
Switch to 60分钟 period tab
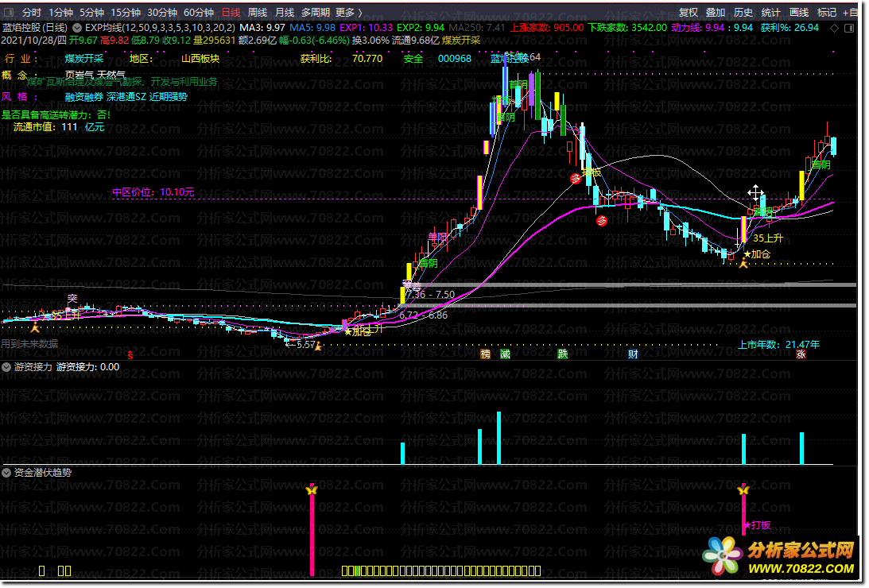(x=199, y=12)
